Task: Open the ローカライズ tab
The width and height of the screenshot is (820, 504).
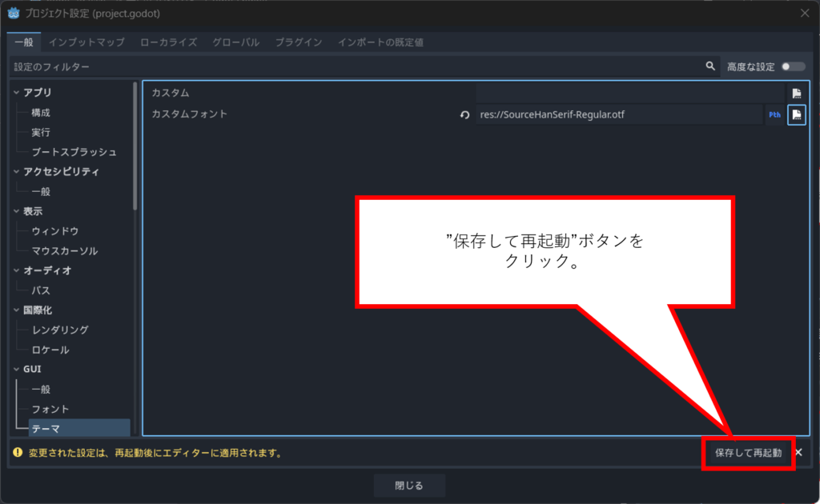Action: tap(168, 42)
